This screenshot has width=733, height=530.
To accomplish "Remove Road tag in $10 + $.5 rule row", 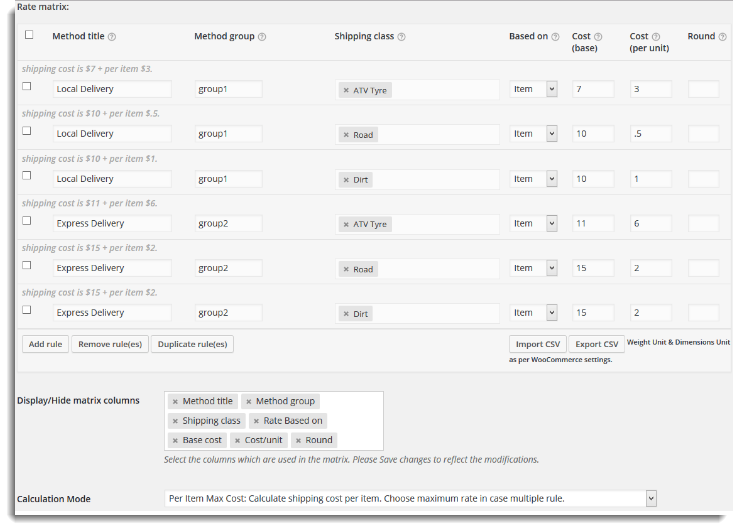I will [x=346, y=135].
